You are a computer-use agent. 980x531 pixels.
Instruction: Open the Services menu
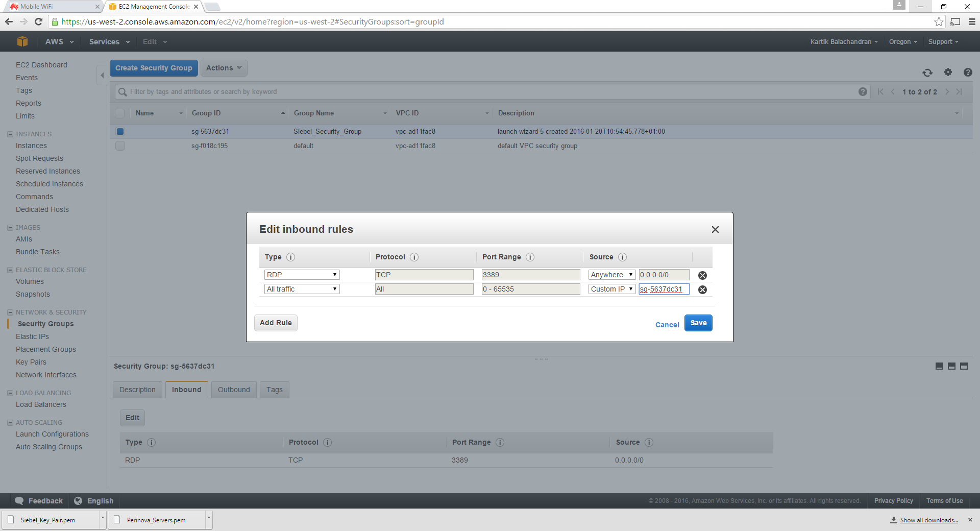(x=109, y=42)
